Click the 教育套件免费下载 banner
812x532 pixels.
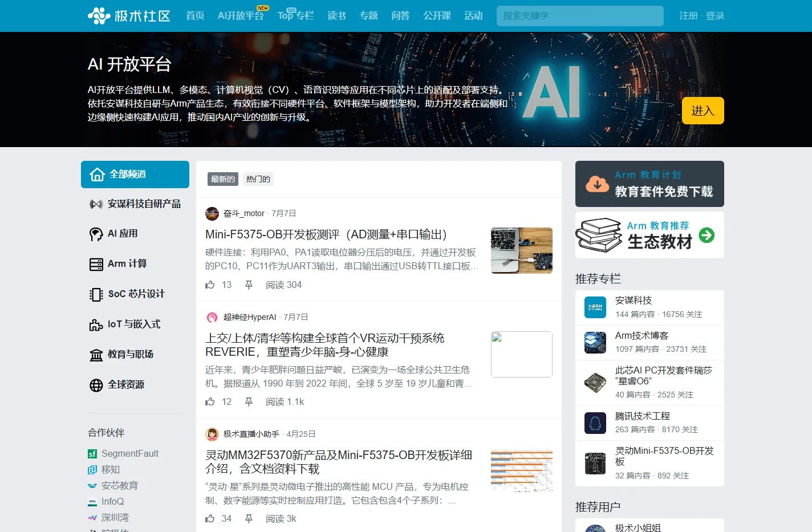tap(649, 184)
